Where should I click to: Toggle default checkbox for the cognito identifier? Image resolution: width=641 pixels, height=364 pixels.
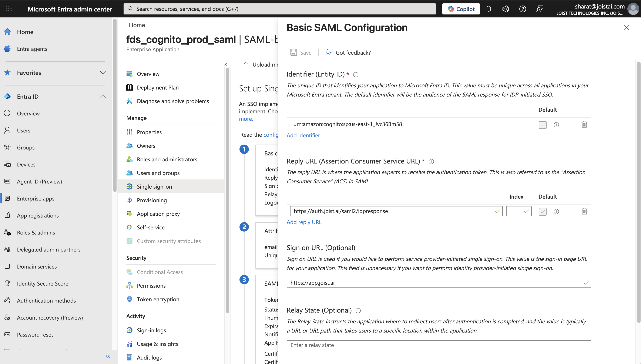(543, 125)
